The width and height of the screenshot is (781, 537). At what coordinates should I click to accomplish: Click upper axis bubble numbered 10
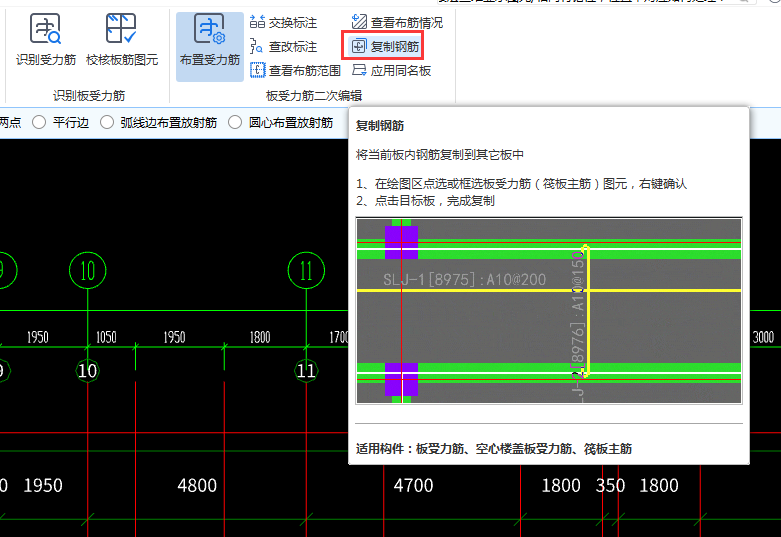coord(88,270)
